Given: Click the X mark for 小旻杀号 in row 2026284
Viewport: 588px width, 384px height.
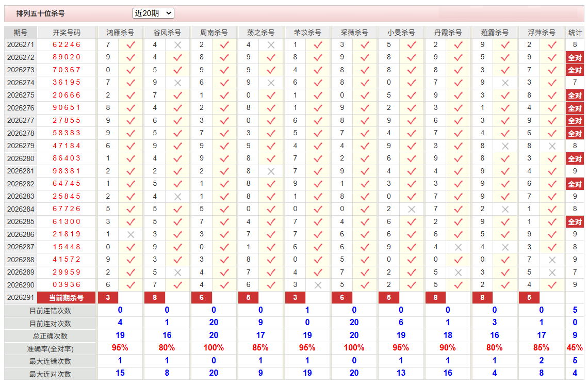Looking at the screenshot, I should 412,210.
